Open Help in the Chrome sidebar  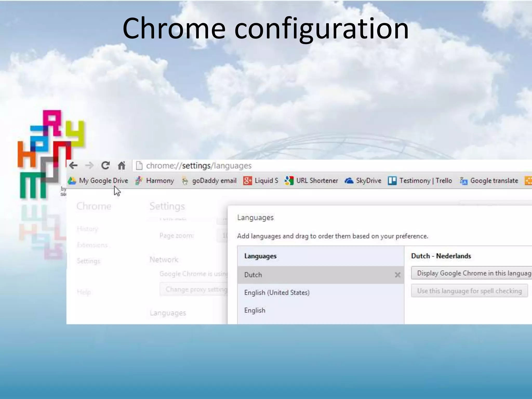pos(84,292)
